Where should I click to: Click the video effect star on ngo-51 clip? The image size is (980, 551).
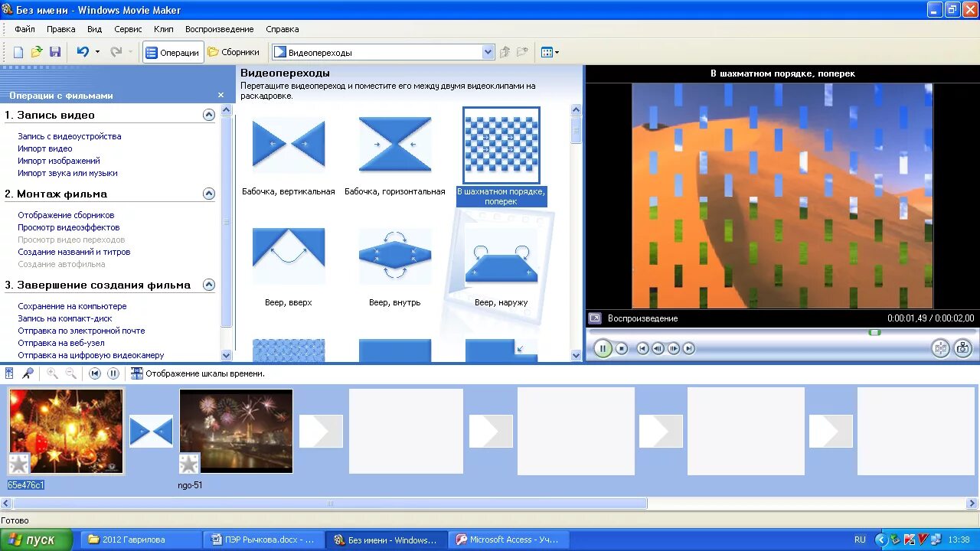coord(189,463)
